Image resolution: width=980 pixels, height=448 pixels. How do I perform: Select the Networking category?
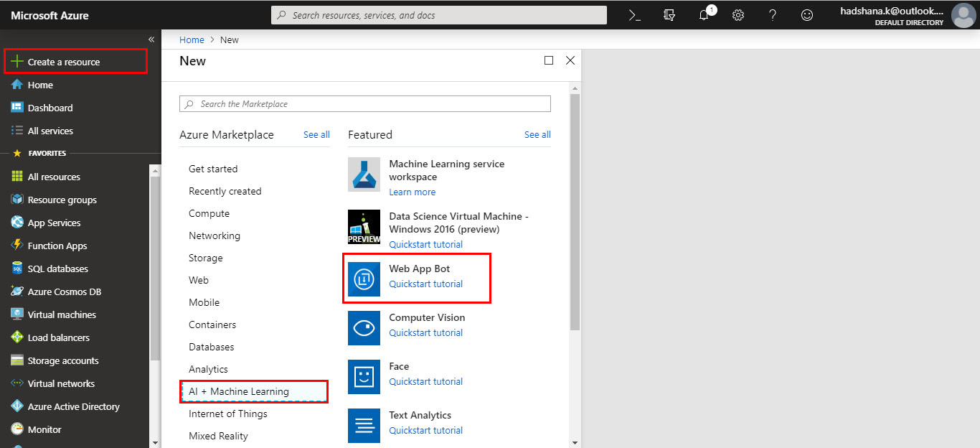(215, 235)
